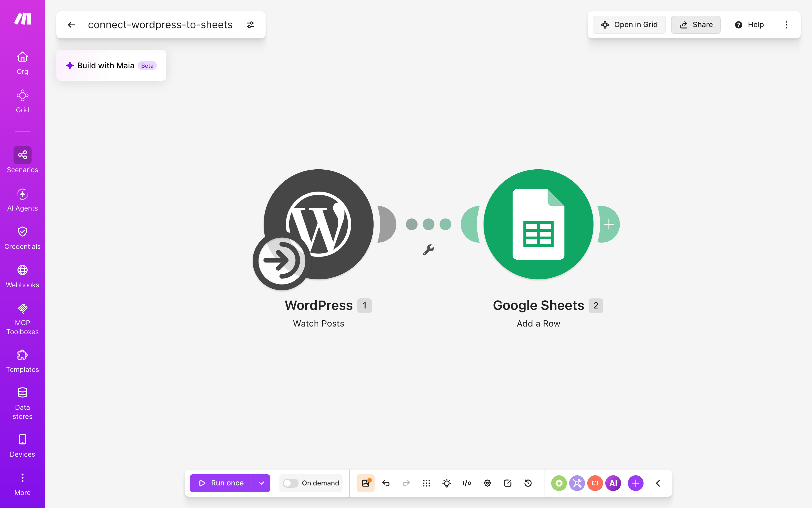Open the Google Sheets Add a Row module
The height and width of the screenshot is (508, 812).
[x=538, y=224]
